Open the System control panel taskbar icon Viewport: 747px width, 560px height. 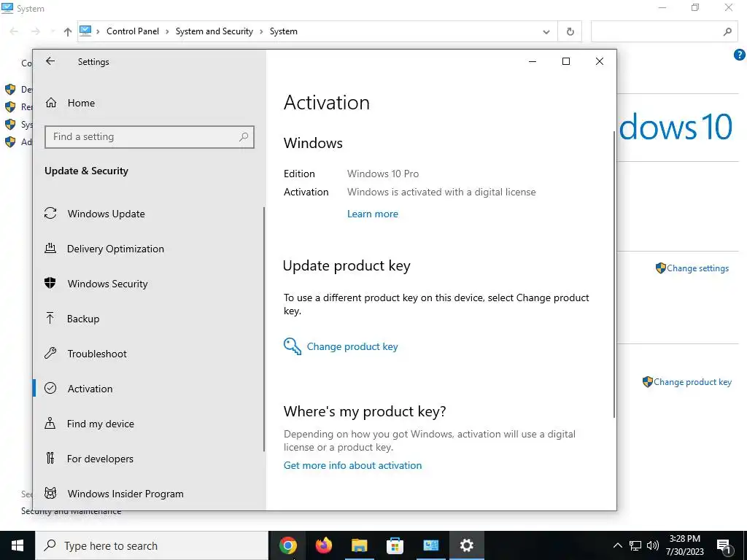click(x=430, y=545)
